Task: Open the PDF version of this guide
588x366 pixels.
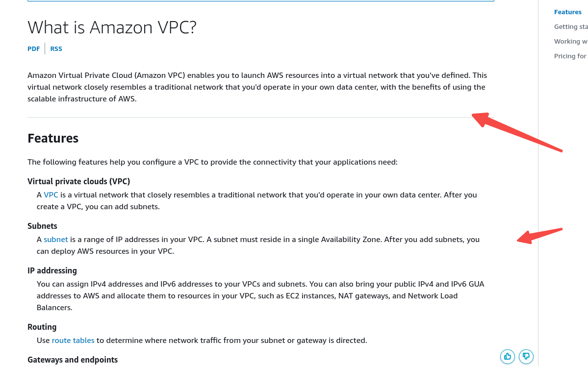Action: (33, 49)
